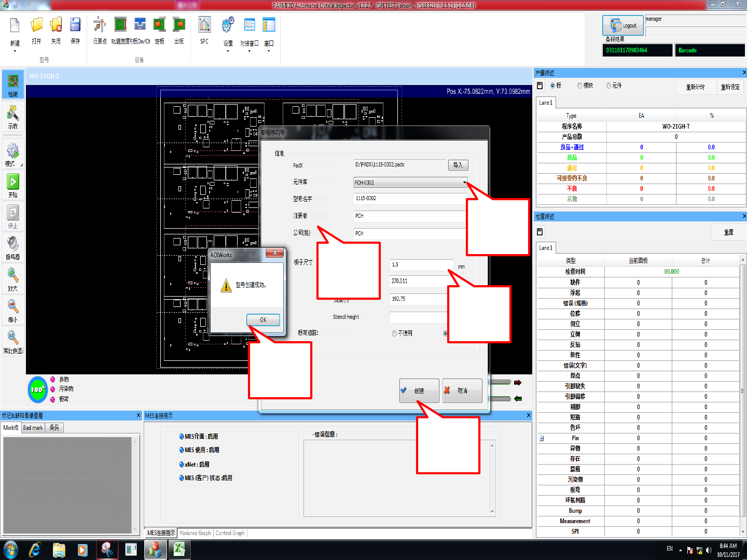The height and width of the screenshot is (560, 747).
Task: Click the 取消 cancel button
Action: point(462,390)
